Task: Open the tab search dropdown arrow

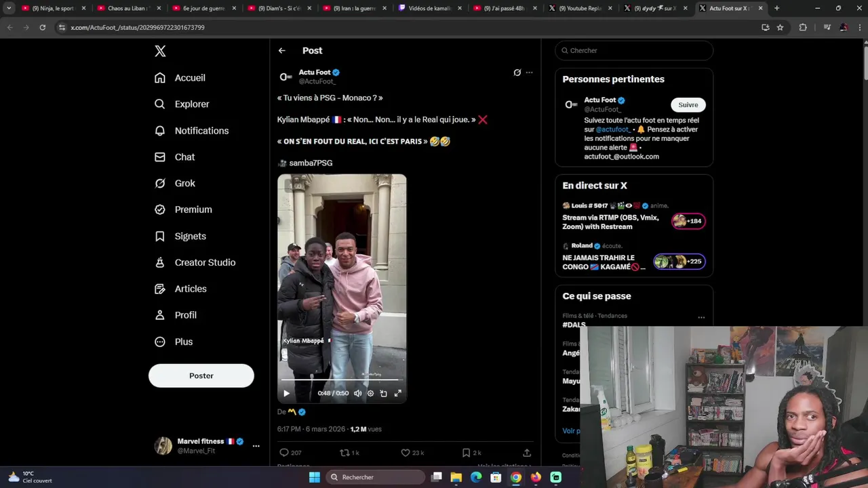Action: tap(9, 8)
